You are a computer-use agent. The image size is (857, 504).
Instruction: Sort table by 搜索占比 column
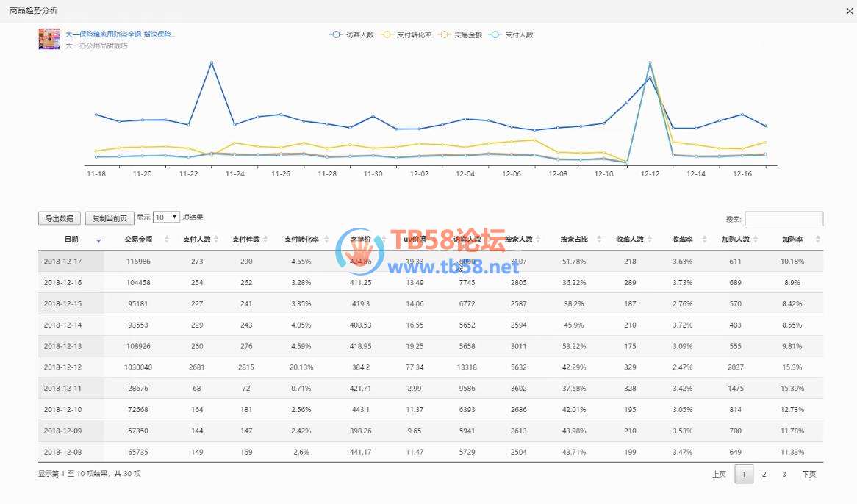(574, 240)
